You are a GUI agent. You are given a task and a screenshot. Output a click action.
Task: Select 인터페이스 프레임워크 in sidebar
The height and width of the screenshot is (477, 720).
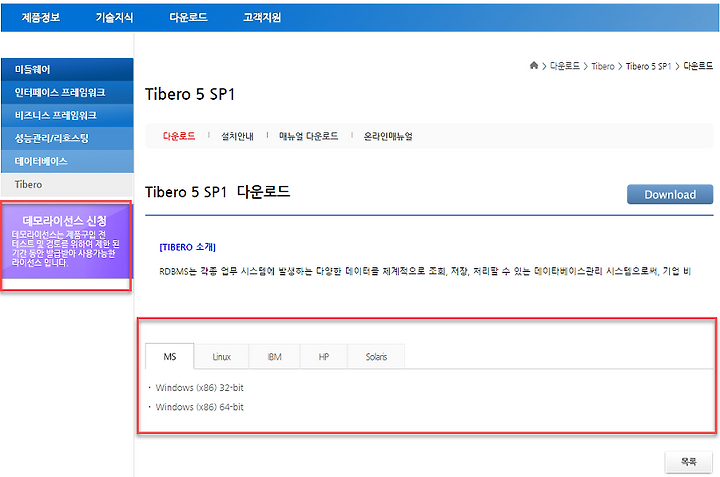67,92
